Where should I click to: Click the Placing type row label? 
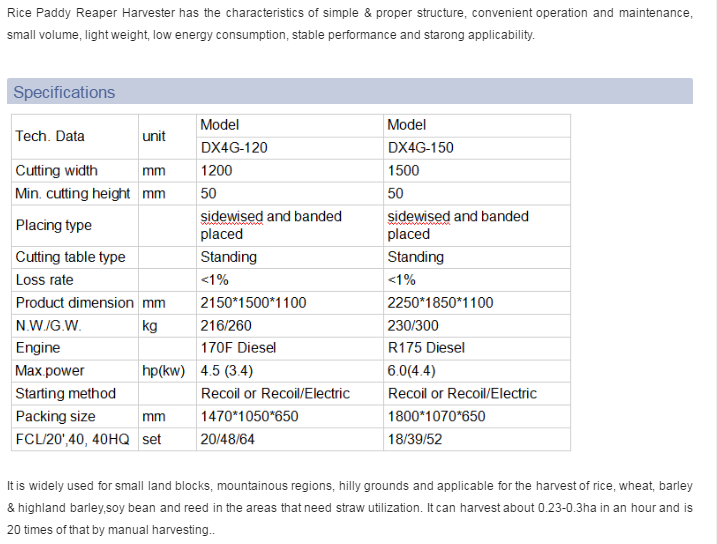click(x=53, y=225)
